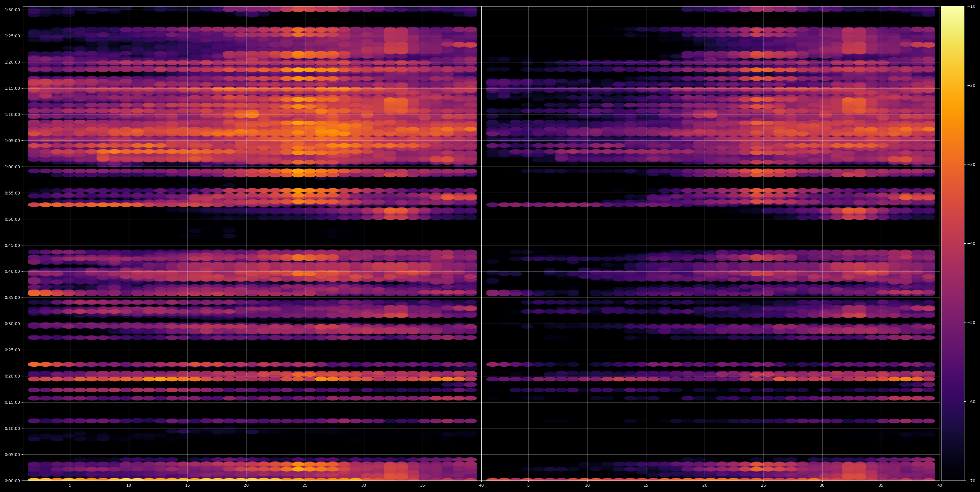Click x-axis label 35 of the left heatmap
This screenshot has height=492, width=980.
pos(423,486)
